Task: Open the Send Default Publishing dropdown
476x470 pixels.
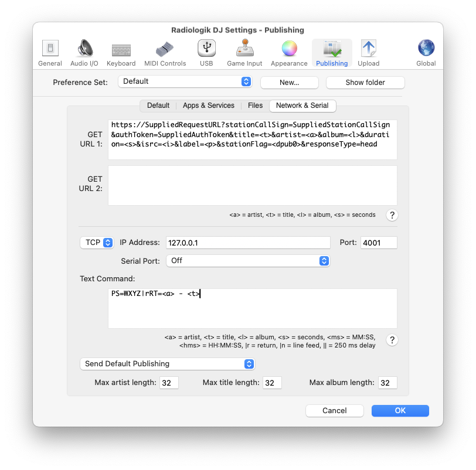Action: (x=167, y=364)
